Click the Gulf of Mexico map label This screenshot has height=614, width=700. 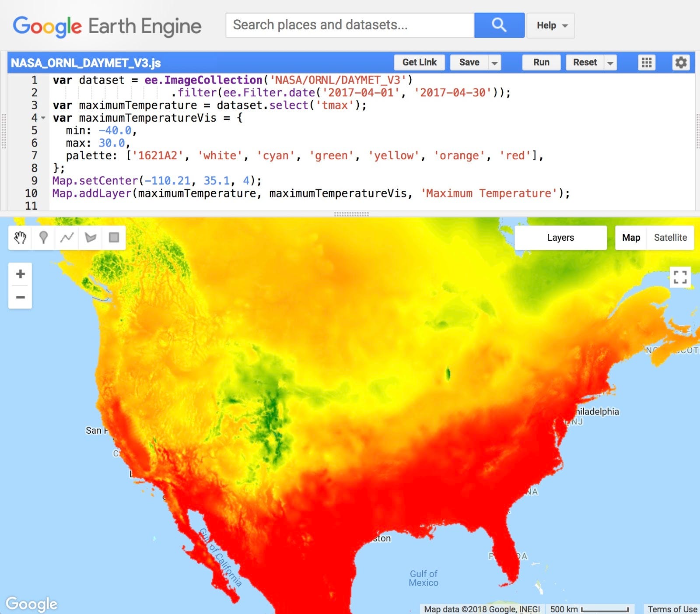423,578
